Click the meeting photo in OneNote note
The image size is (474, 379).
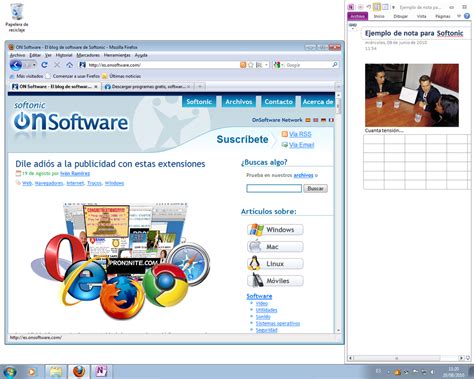coord(412,95)
